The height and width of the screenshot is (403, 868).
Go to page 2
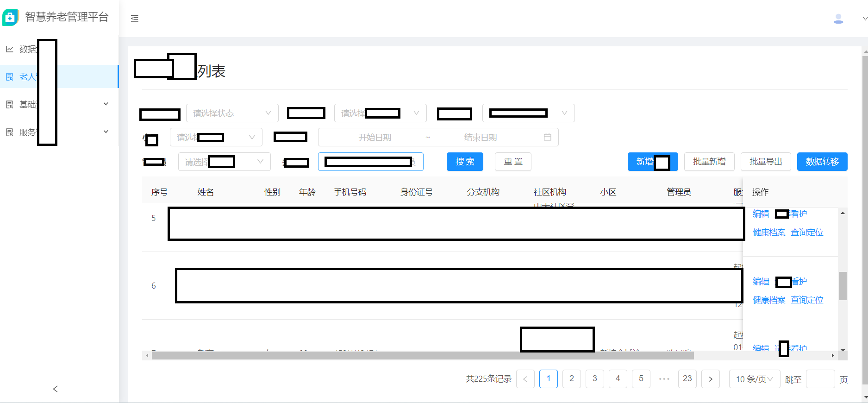572,379
